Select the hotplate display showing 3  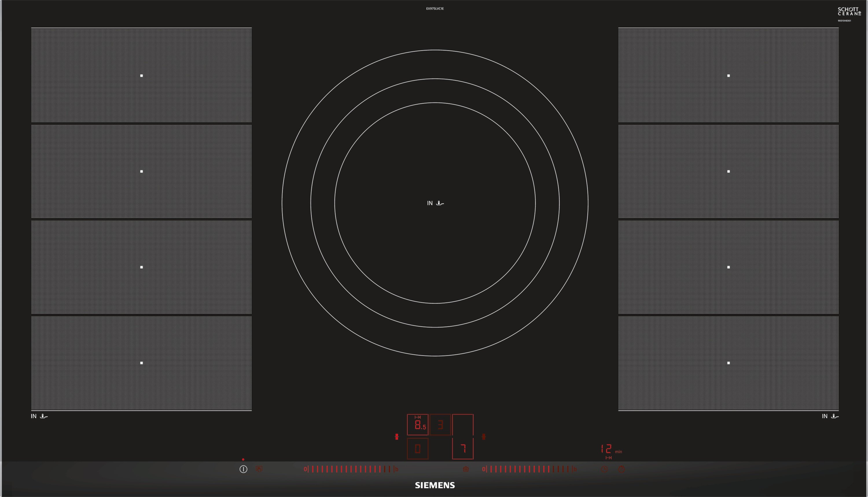(440, 425)
